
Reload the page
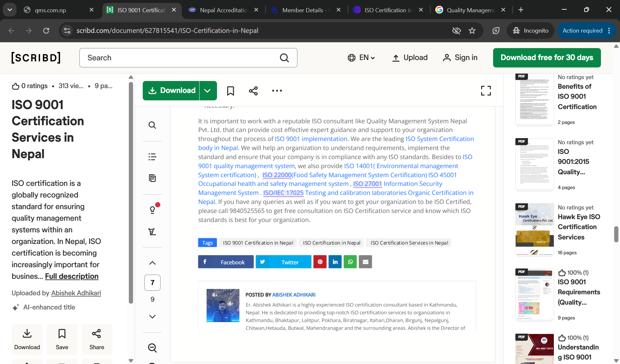(46, 31)
